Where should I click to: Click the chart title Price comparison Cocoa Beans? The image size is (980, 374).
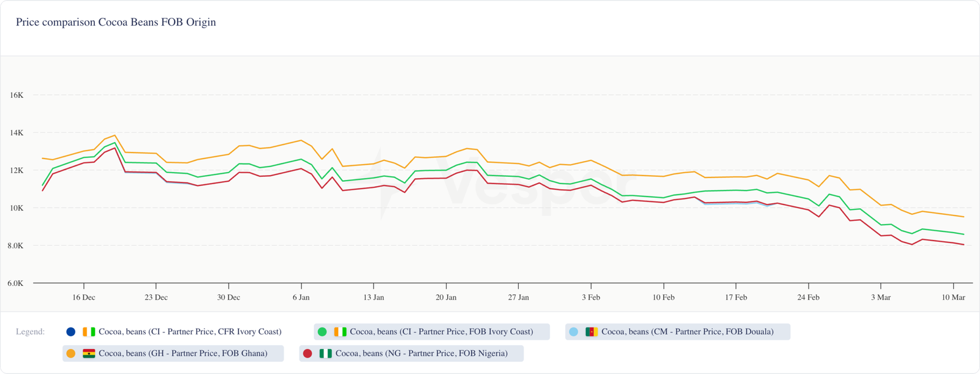coord(116,22)
